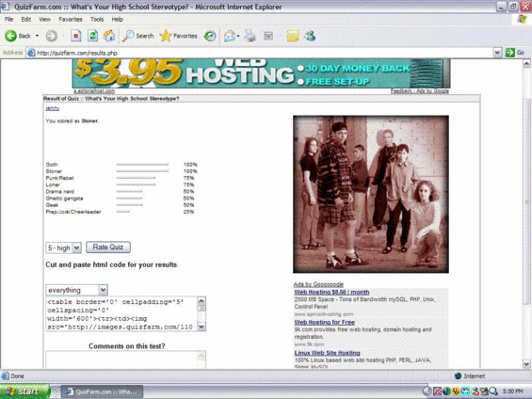
Task: Open the File menu
Action: [x=8, y=20]
